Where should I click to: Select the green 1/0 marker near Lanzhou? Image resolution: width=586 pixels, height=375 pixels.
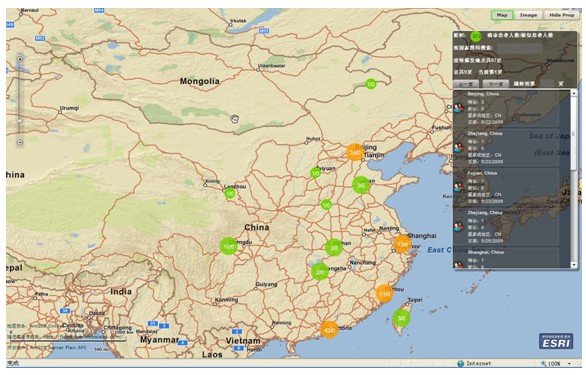coord(230,193)
